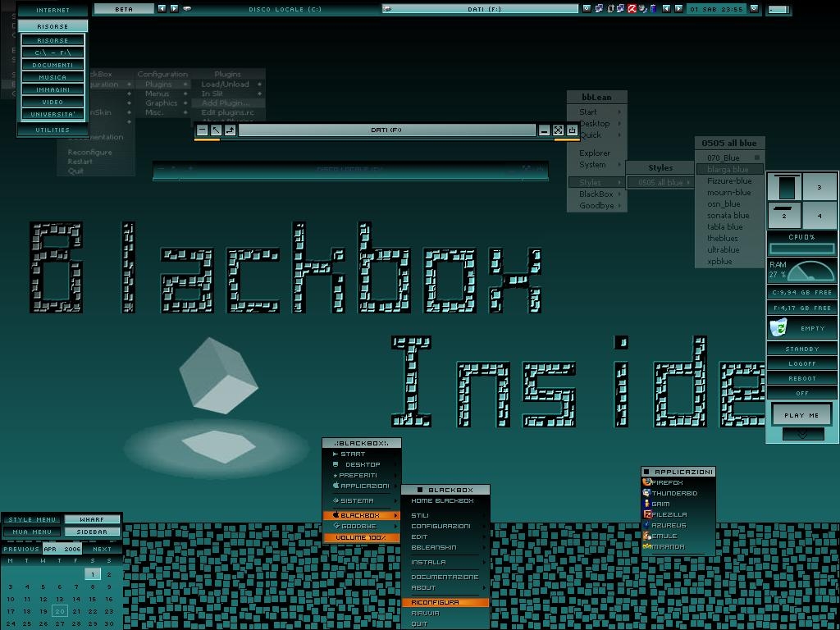Click the down chevron under PLAY ME

[802, 435]
